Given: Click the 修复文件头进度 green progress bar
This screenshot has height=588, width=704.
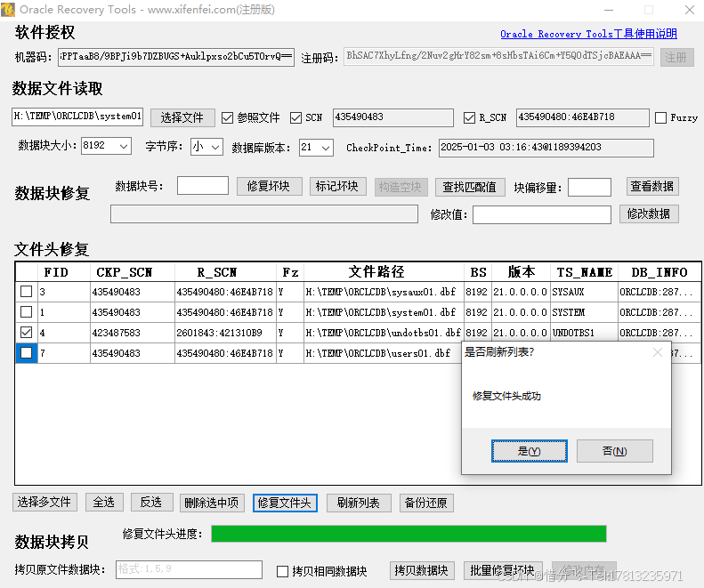Looking at the screenshot, I should 409,534.
